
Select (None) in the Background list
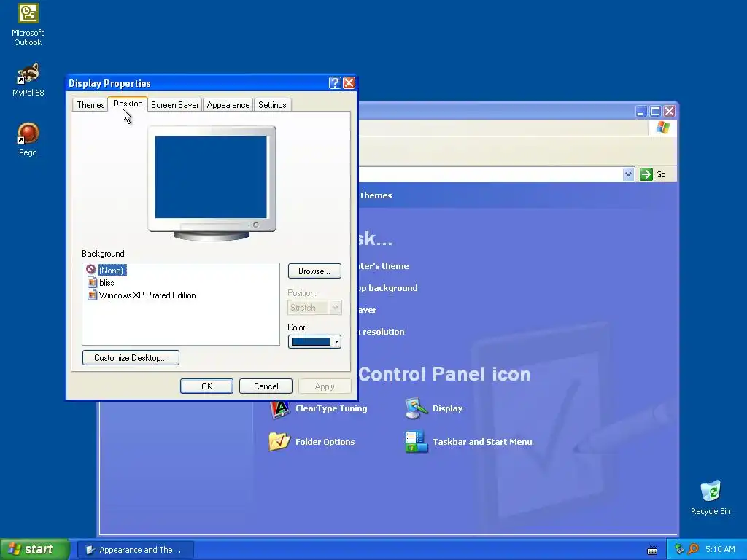[112, 271]
